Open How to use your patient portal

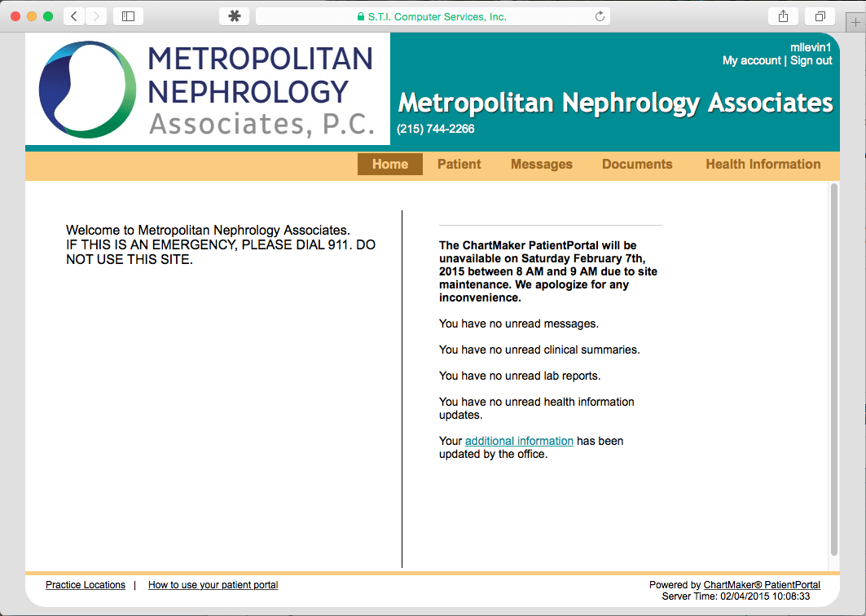[213, 584]
